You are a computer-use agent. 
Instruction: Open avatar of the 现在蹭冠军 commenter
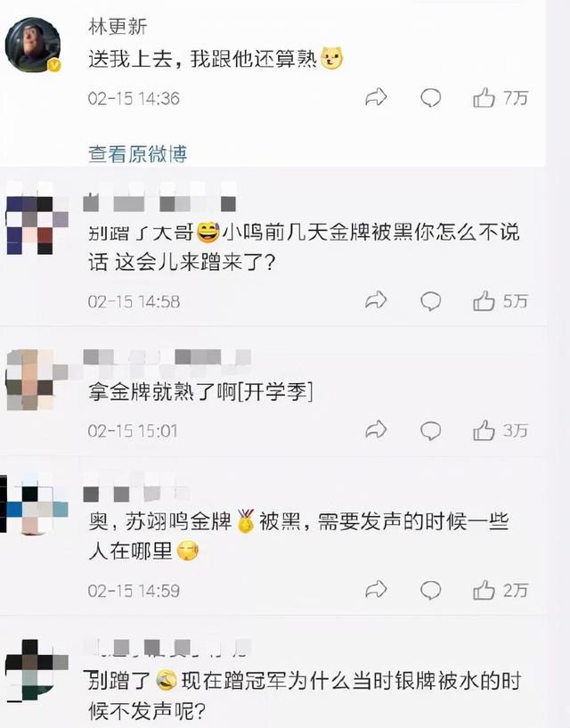coord(37,670)
